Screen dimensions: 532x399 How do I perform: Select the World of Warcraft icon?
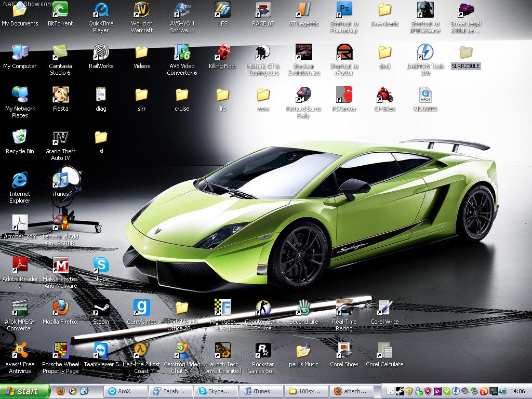tap(141, 9)
